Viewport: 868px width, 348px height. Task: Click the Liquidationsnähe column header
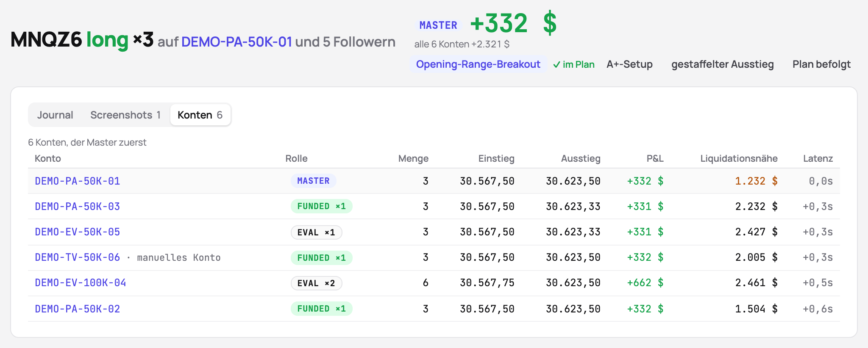click(x=739, y=158)
